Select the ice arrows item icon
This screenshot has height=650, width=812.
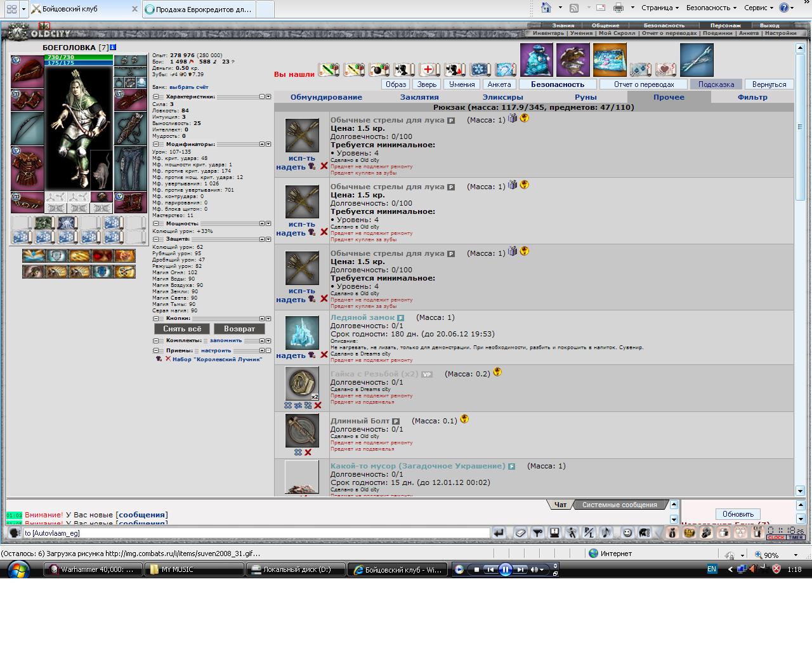click(x=697, y=60)
